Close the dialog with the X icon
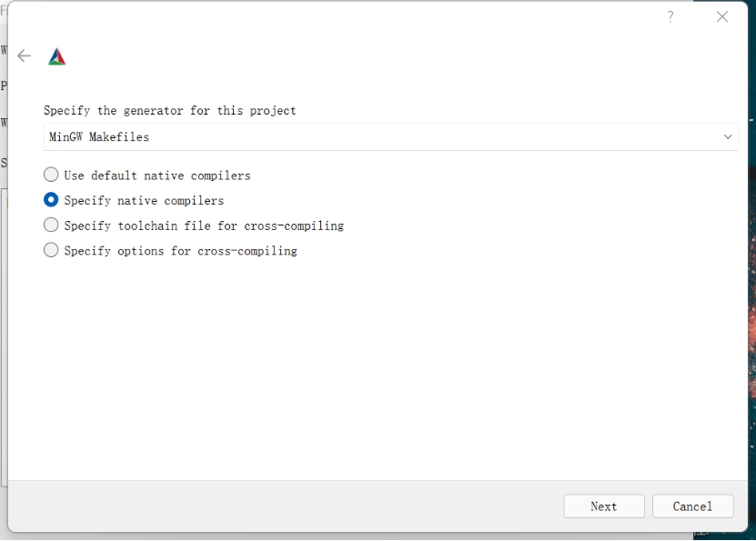 [722, 16]
